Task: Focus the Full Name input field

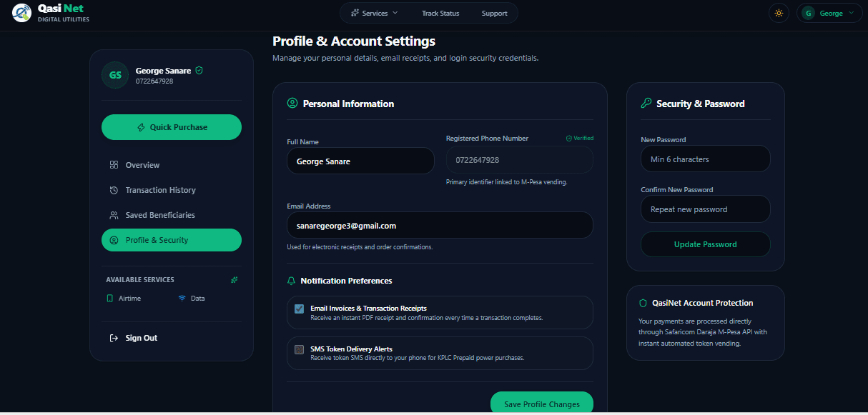Action: (x=361, y=161)
